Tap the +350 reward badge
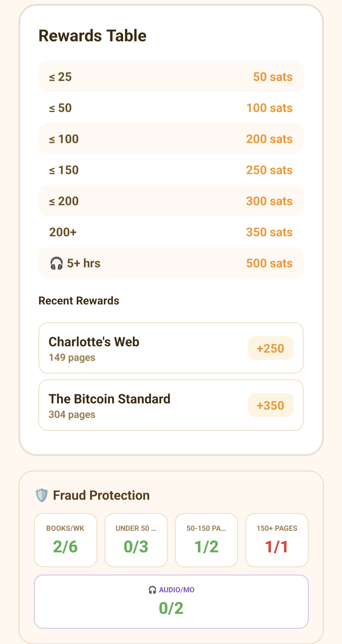This screenshot has width=342, height=644. (x=271, y=405)
